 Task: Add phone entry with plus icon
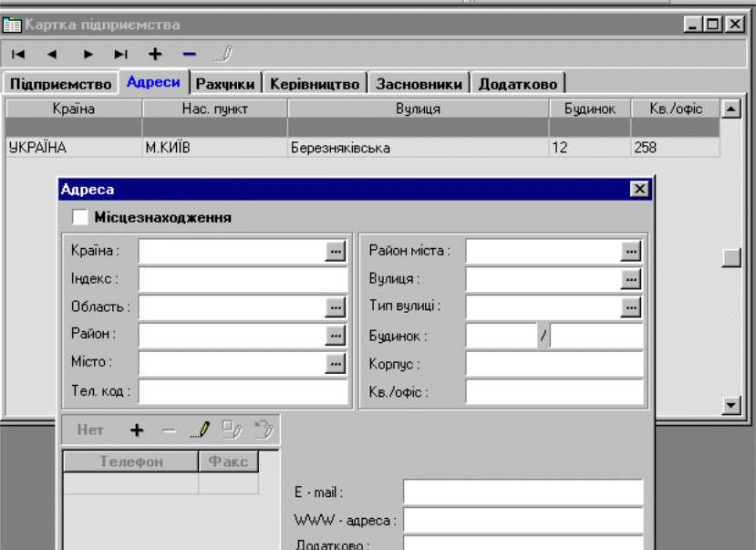click(138, 430)
